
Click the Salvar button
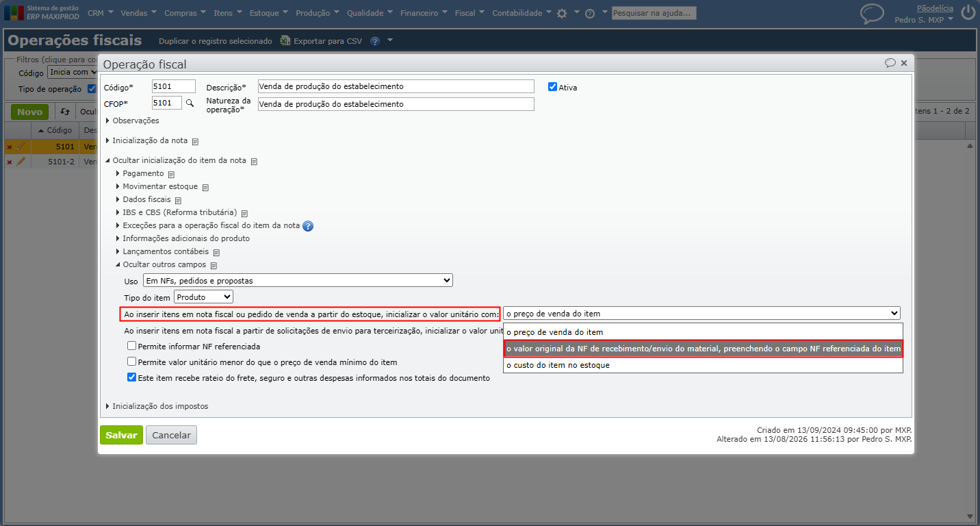coord(121,435)
